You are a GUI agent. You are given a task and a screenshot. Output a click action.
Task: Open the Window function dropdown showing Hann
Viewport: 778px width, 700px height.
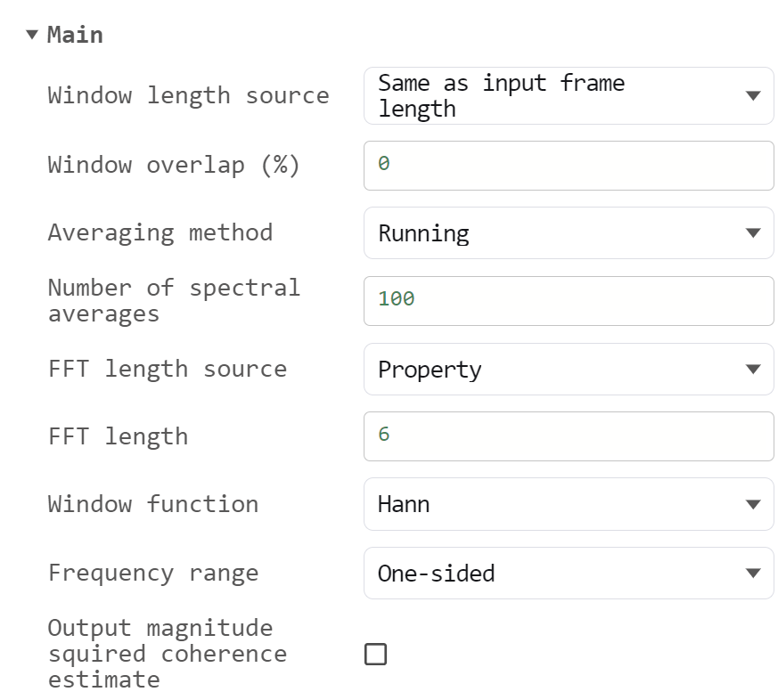tap(569, 504)
